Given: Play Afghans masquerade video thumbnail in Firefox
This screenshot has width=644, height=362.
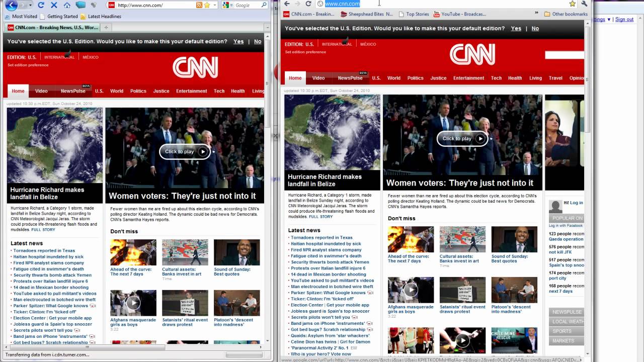Looking at the screenshot, I should pyautogui.click(x=133, y=303).
